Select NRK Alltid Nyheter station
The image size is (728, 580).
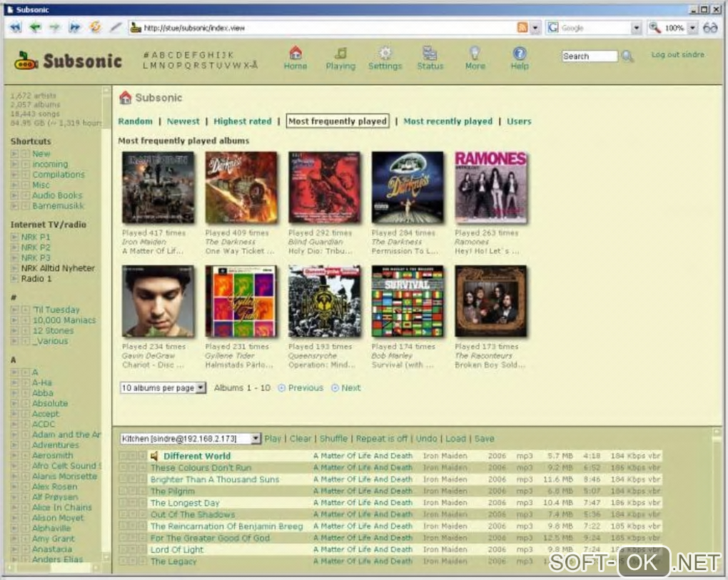pyautogui.click(x=58, y=268)
